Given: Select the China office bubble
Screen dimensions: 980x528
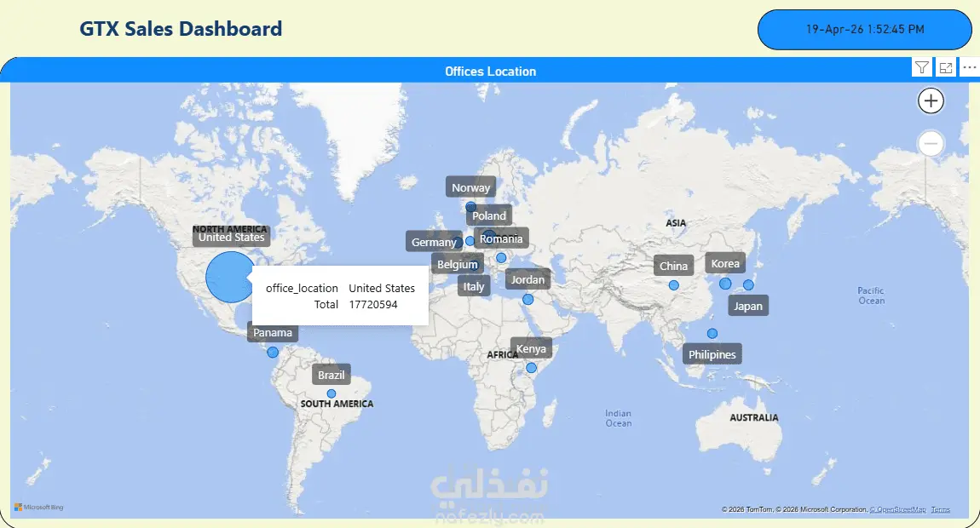Looking at the screenshot, I should (674, 285).
